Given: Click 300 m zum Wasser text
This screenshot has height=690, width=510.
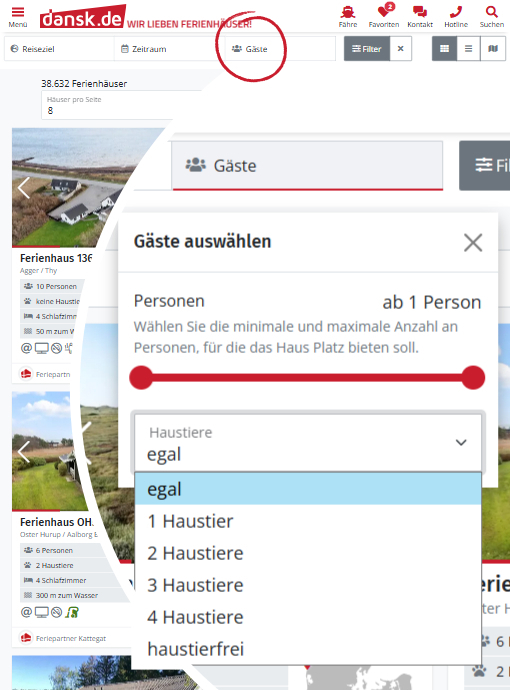Looking at the screenshot, I should point(66,595).
